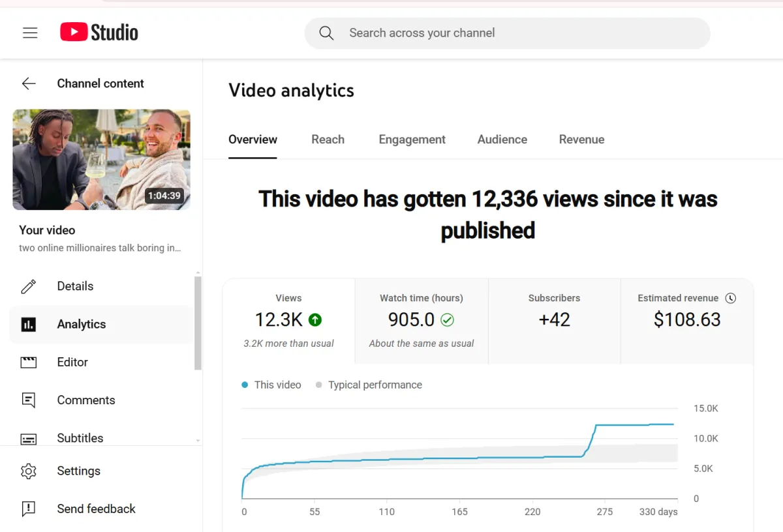Click the Your video label
Image resolution: width=783 pixels, height=532 pixels.
pyautogui.click(x=47, y=230)
